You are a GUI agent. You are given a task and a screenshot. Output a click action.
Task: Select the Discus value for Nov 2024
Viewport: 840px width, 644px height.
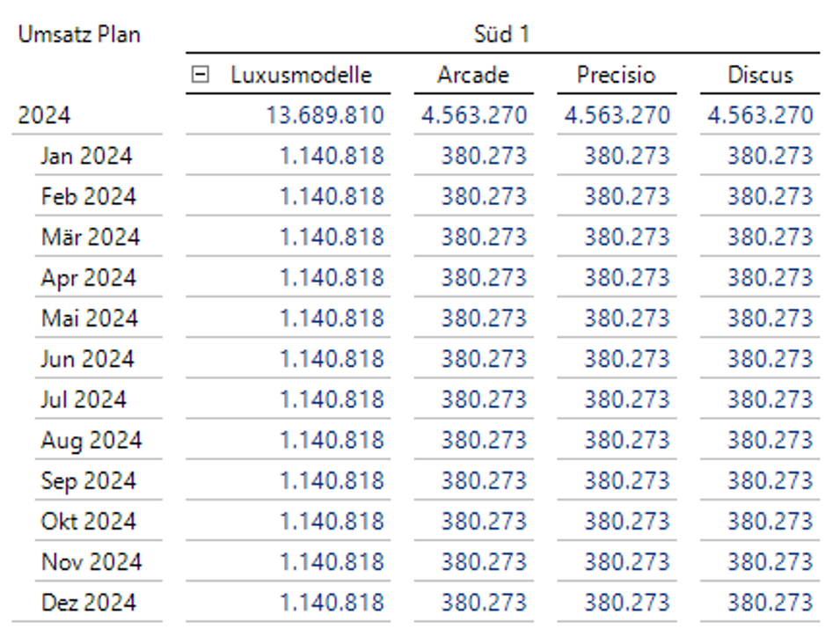(x=770, y=561)
